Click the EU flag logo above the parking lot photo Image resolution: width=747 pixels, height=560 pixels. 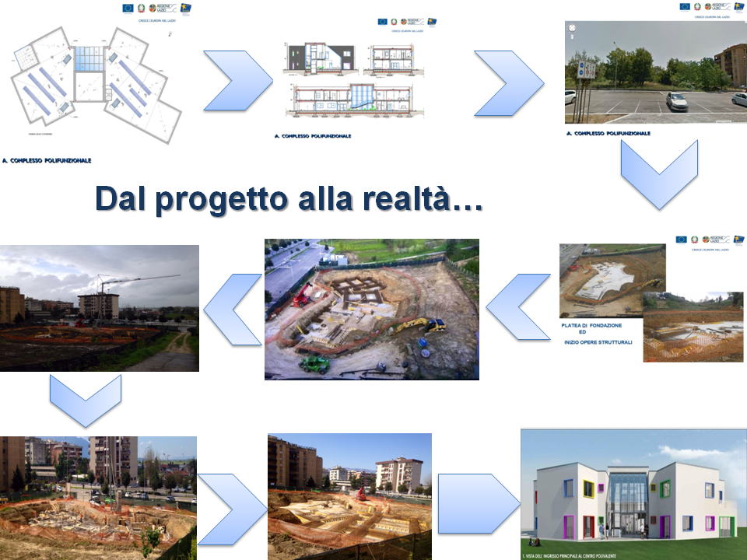click(x=685, y=6)
